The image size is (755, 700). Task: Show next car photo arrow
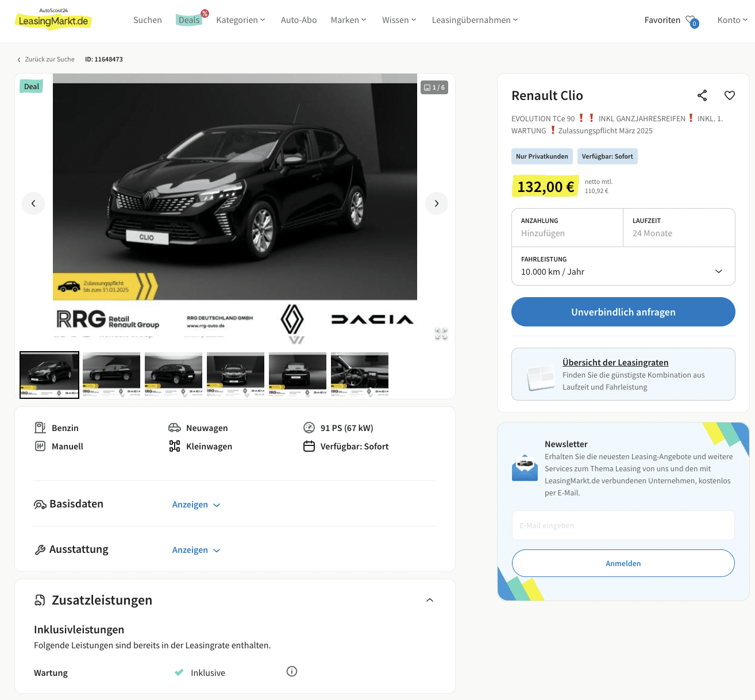pos(437,203)
